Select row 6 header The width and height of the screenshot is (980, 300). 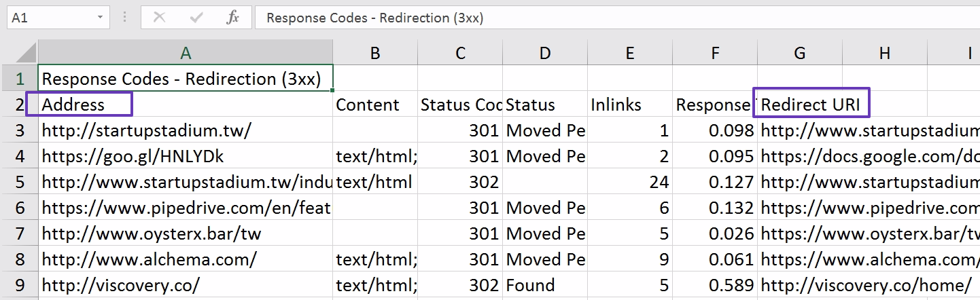pyautogui.click(x=19, y=207)
